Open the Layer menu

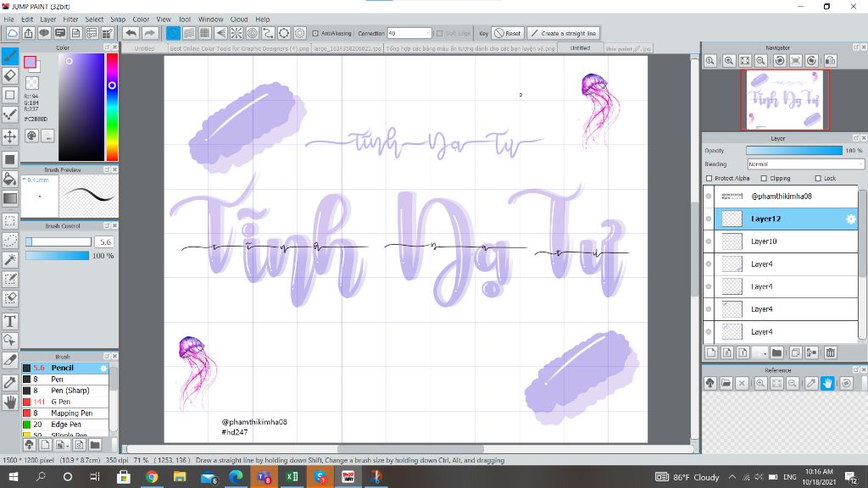coord(47,19)
